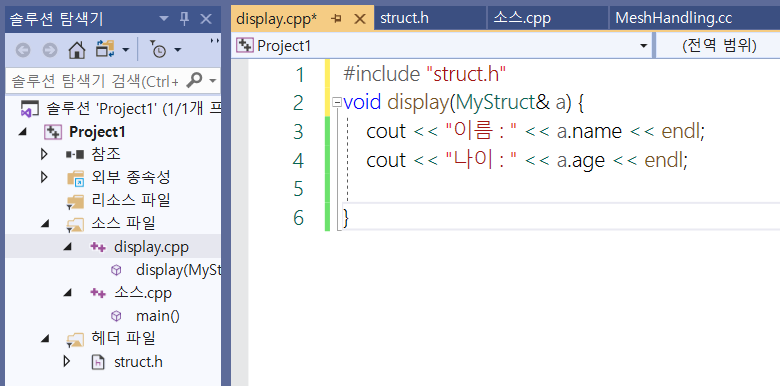Screen dimensions: 780x386
Task: Switch to the 소스.cpp editor tab
Action: [x=522, y=18]
